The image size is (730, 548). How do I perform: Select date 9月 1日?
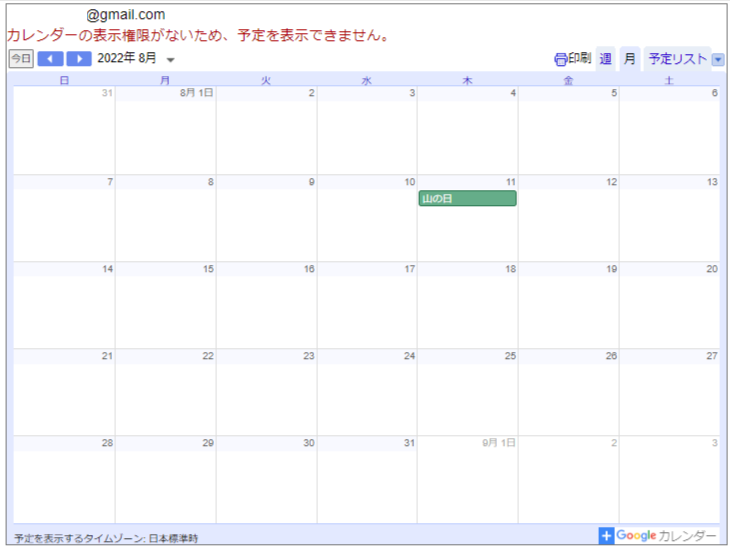click(x=499, y=443)
